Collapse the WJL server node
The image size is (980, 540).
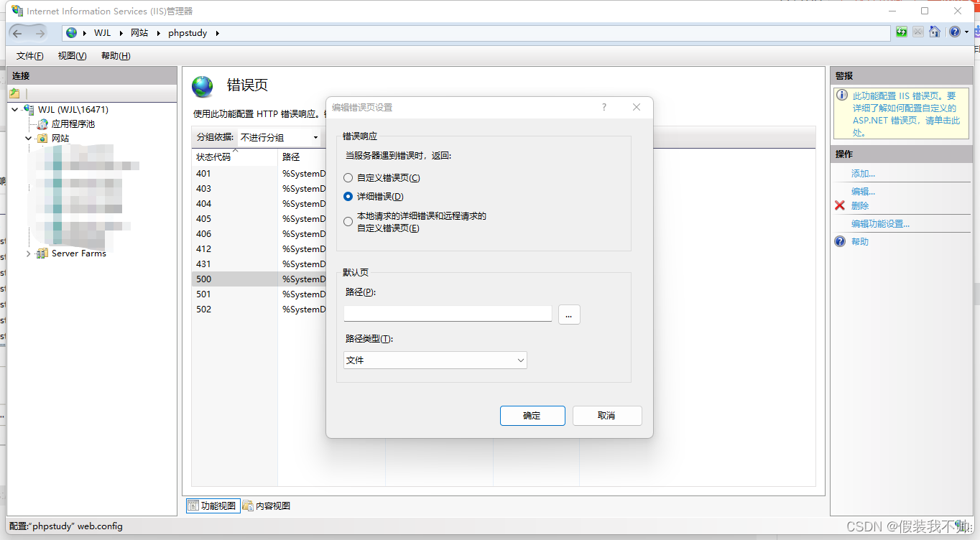pyautogui.click(x=15, y=109)
